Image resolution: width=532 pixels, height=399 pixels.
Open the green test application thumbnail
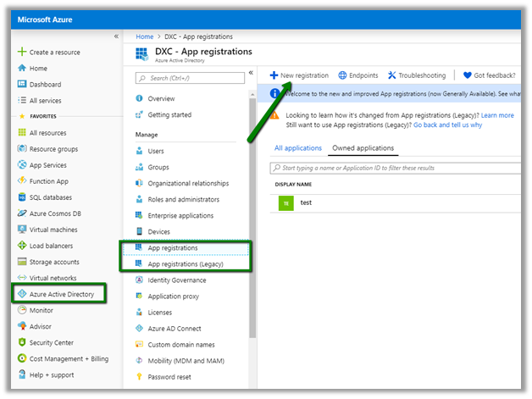tap(286, 202)
